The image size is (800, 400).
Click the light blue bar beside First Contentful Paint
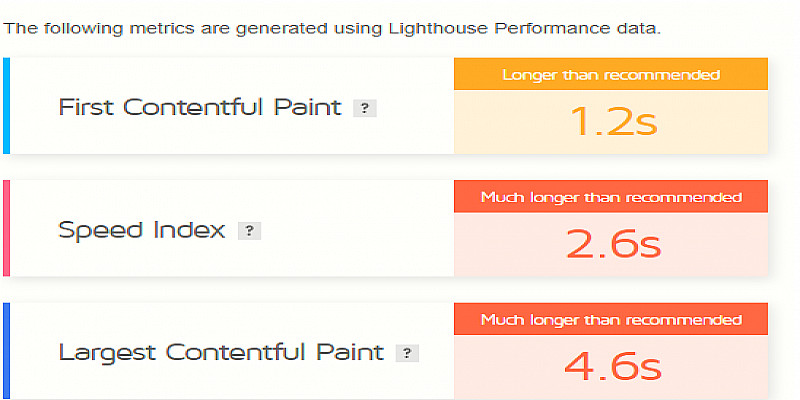pos(6,106)
